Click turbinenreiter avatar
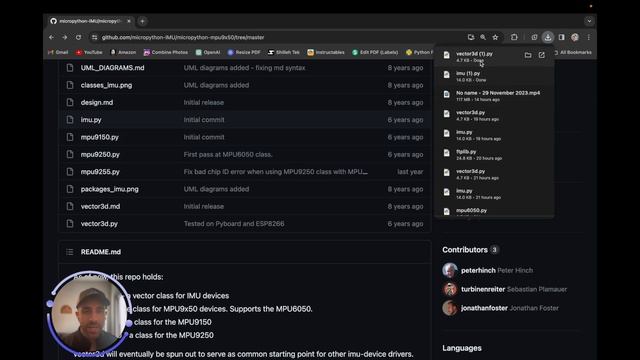 [450, 289]
